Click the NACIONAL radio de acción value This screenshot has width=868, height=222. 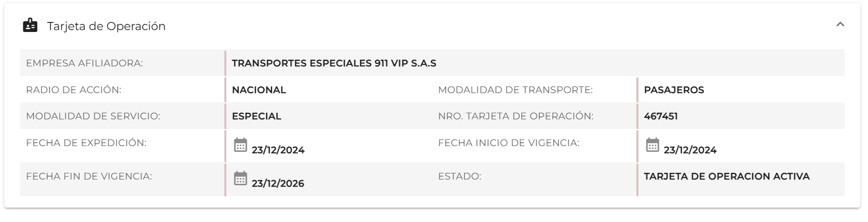[259, 90]
